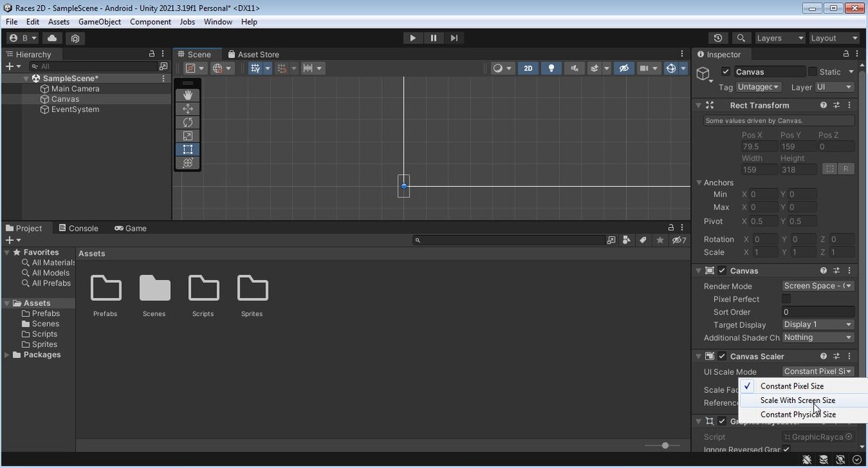The image size is (868, 468).
Task: Collapse the SampleScene hierarchy node
Action: click(27, 79)
